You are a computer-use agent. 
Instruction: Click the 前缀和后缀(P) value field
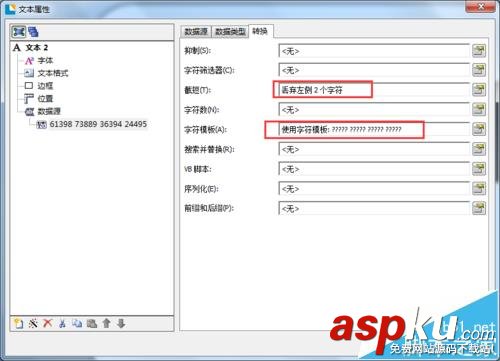(x=374, y=208)
